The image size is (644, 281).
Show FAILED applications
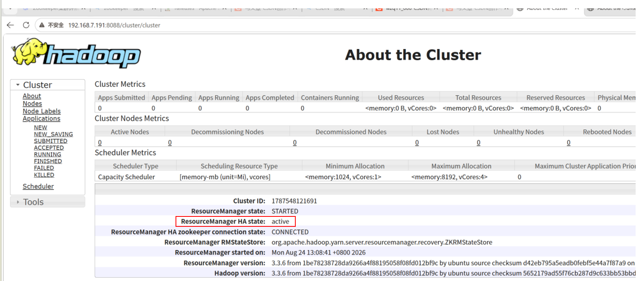44,168
